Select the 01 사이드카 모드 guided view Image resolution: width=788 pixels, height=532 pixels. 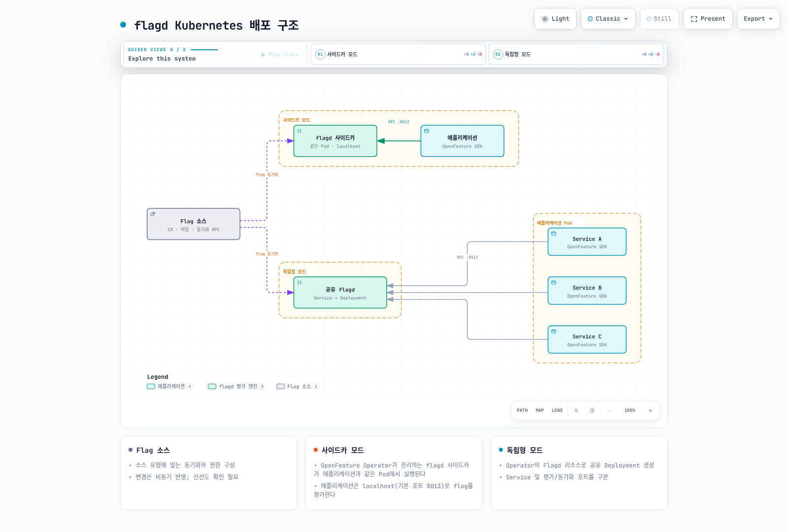(x=398, y=54)
